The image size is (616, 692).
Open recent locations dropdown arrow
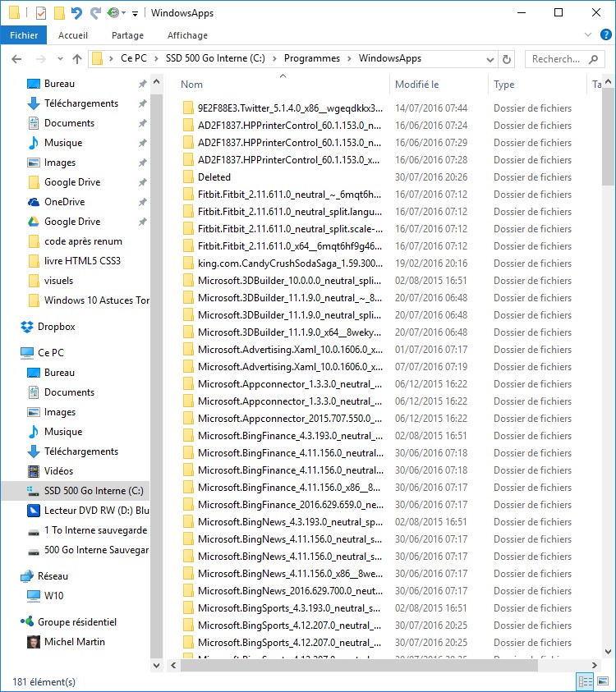coord(60,59)
